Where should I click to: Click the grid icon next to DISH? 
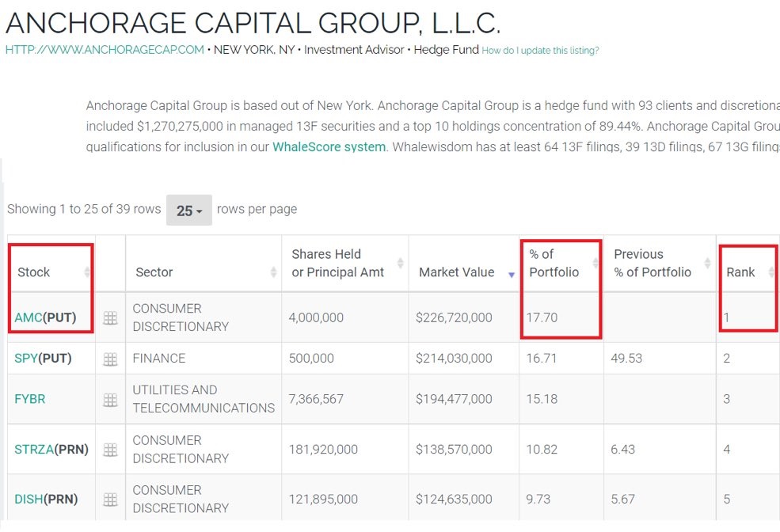pos(109,499)
